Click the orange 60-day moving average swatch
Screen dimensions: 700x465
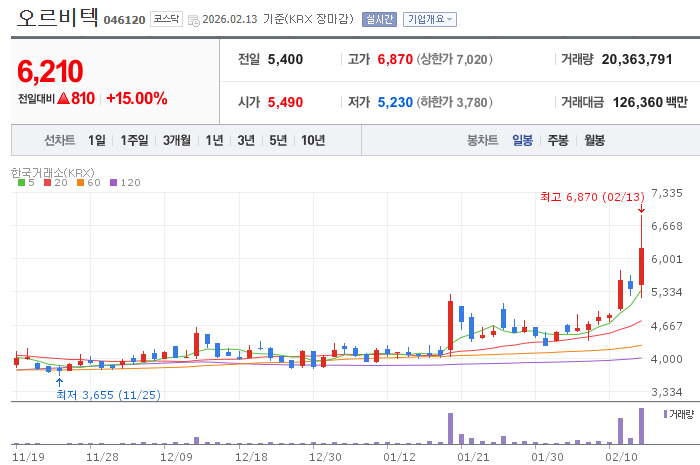pos(80,183)
